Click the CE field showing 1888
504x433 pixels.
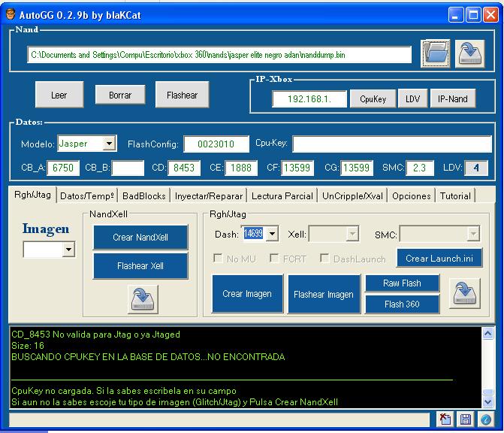[x=241, y=168]
